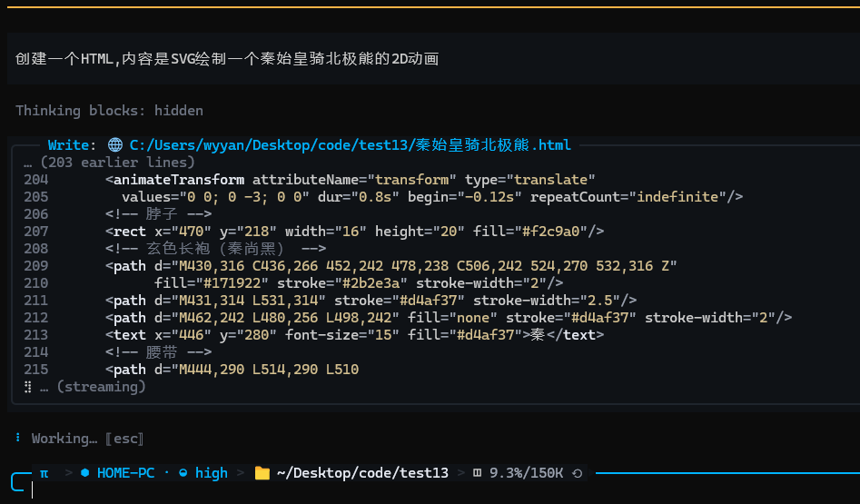Click the pi symbol in status bar
Viewport: 860px width, 504px height.
point(44,473)
